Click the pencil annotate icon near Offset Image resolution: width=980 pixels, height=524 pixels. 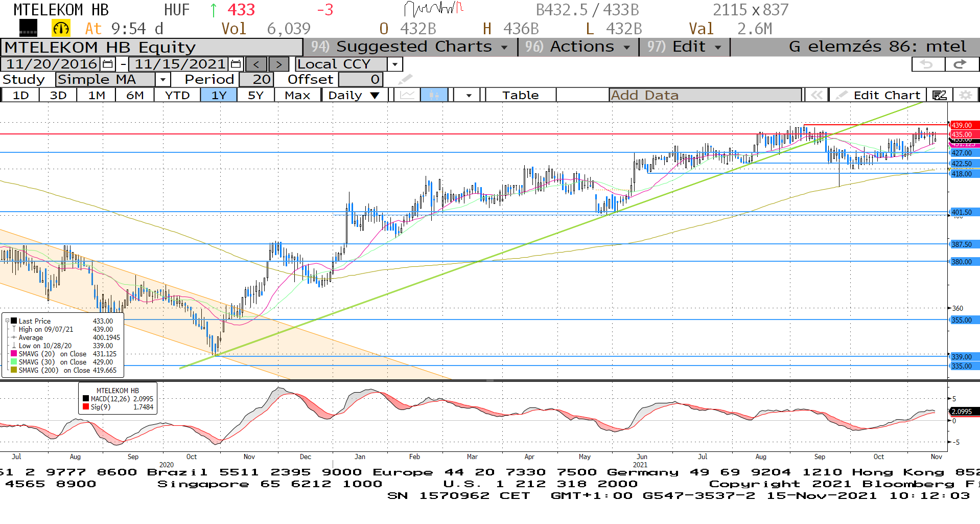(405, 79)
